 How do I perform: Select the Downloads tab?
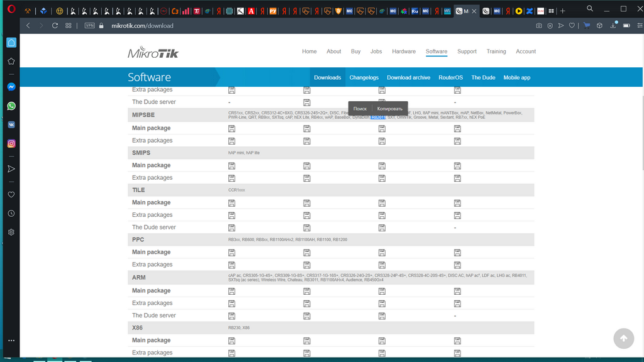tap(327, 77)
